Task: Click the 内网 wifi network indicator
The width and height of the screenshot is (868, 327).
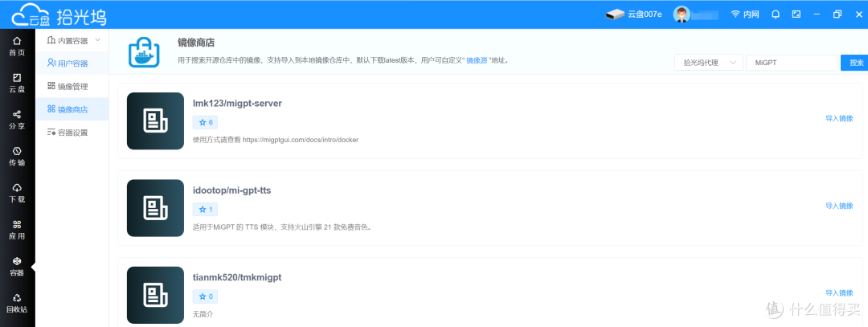Action: [745, 14]
